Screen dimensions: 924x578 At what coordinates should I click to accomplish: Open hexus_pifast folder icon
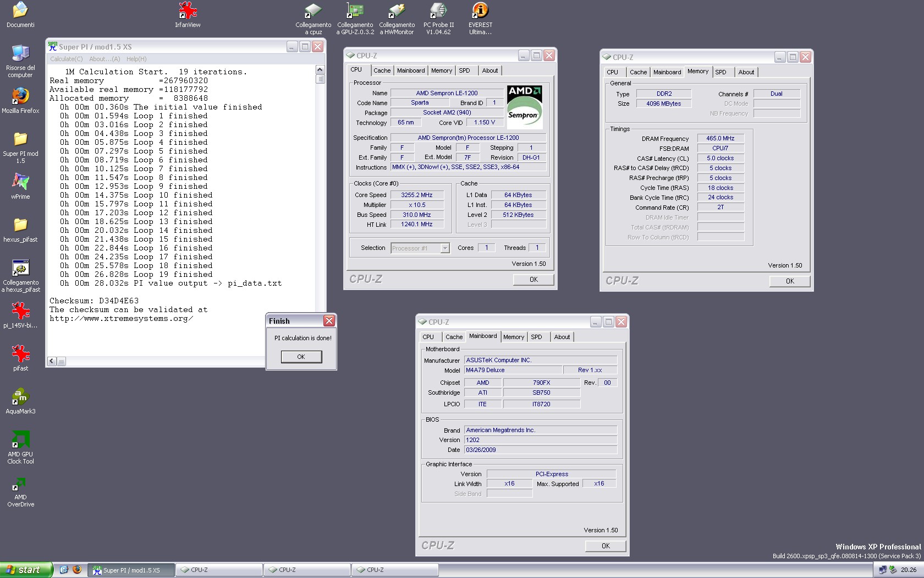[20, 229]
